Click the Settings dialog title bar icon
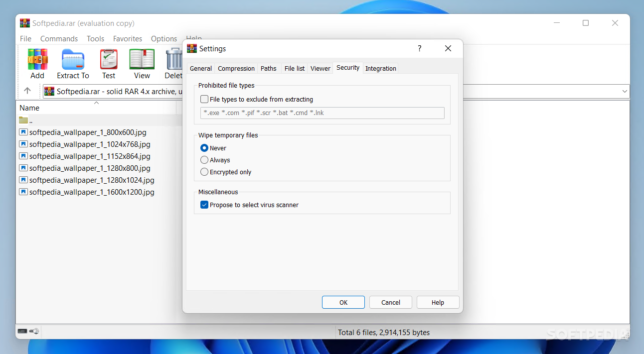Viewport: 644px width, 354px height. [x=192, y=48]
